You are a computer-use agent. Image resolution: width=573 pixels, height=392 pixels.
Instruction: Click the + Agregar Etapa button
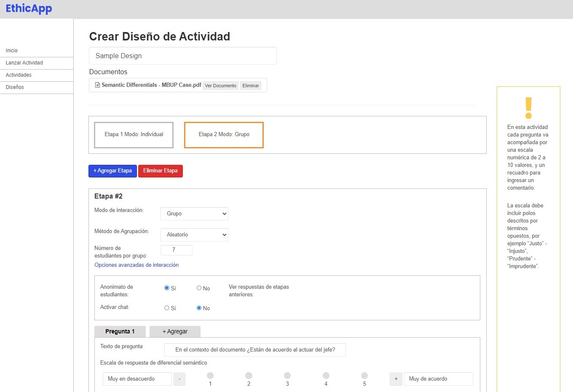(x=112, y=171)
